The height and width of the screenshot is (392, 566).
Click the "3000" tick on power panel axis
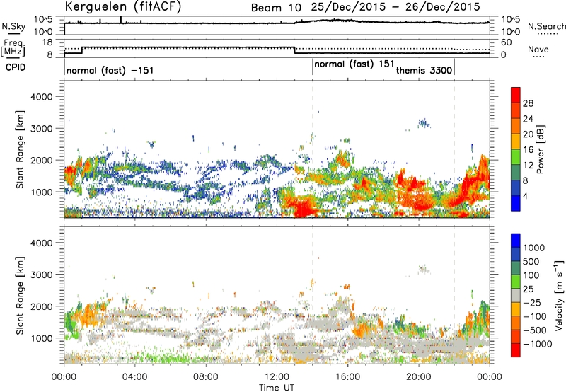click(41, 129)
